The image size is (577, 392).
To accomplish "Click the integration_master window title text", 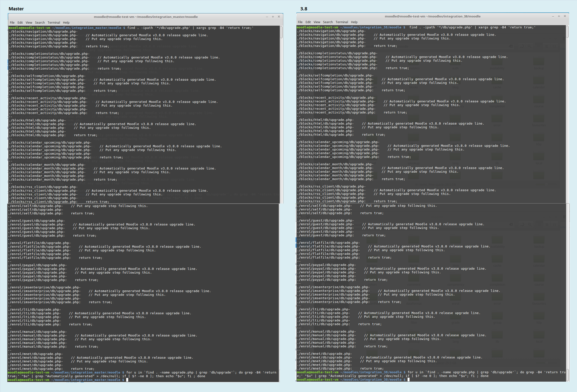I will click(x=146, y=17).
